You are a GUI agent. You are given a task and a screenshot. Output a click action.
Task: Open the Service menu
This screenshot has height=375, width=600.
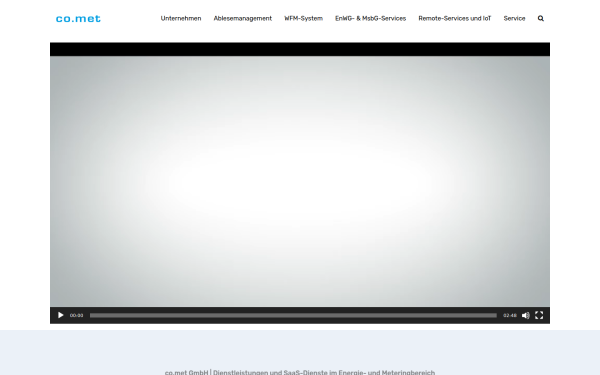pos(514,18)
